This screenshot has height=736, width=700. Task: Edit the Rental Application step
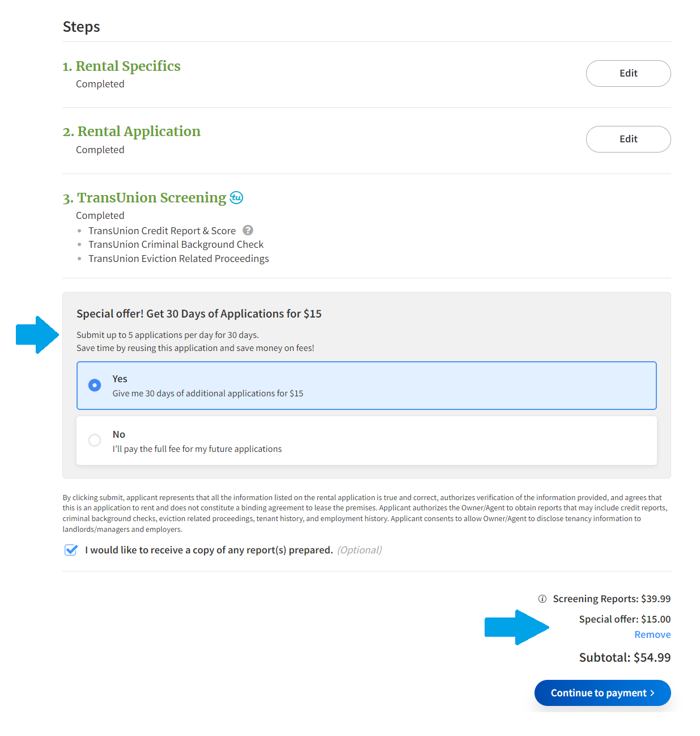click(628, 139)
